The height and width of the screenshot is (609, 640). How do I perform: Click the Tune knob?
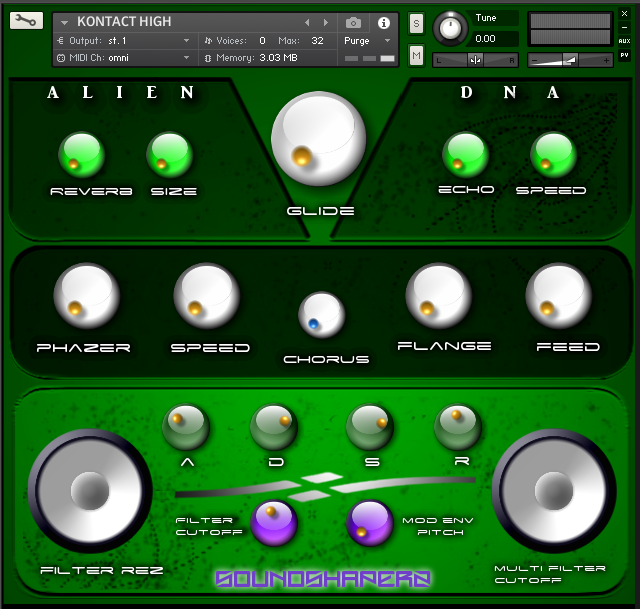click(450, 29)
